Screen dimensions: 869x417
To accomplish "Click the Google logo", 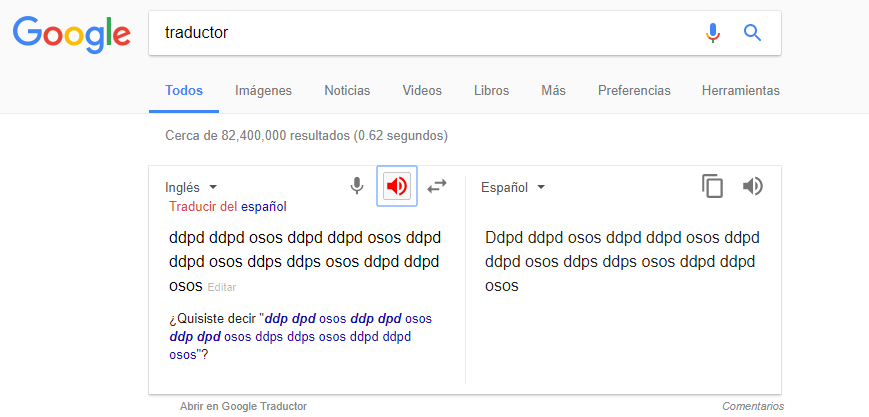I will 71,34.
